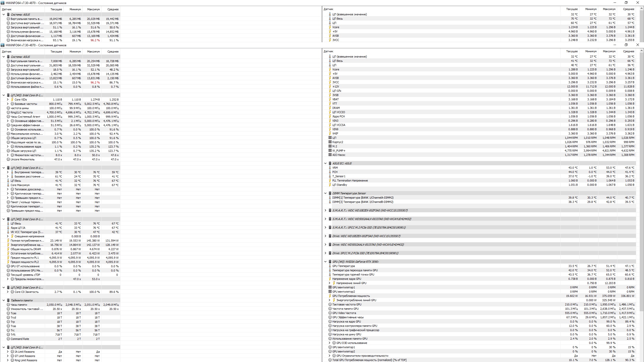The image size is (644, 362).
Task: Collapse the Тайминги памяти group
Action: 4,300
